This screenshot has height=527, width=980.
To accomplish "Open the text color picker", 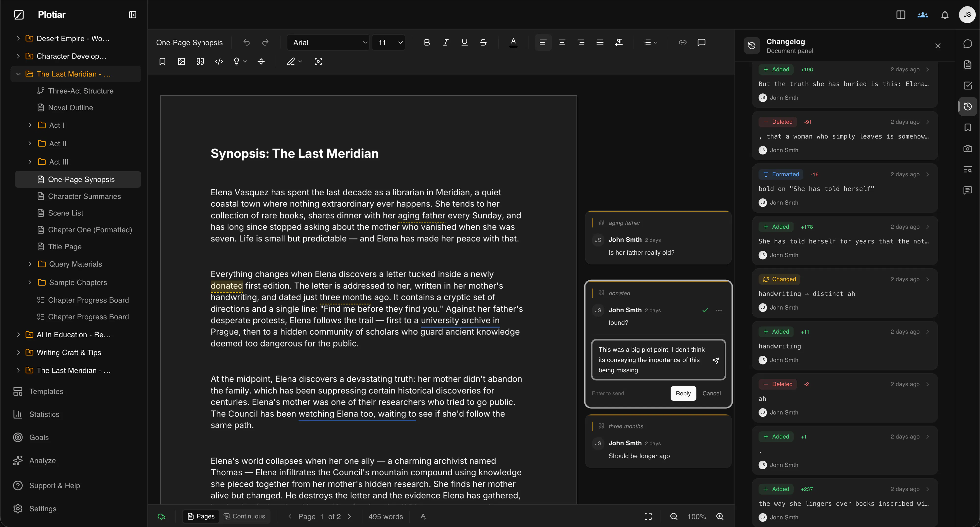I will 513,43.
